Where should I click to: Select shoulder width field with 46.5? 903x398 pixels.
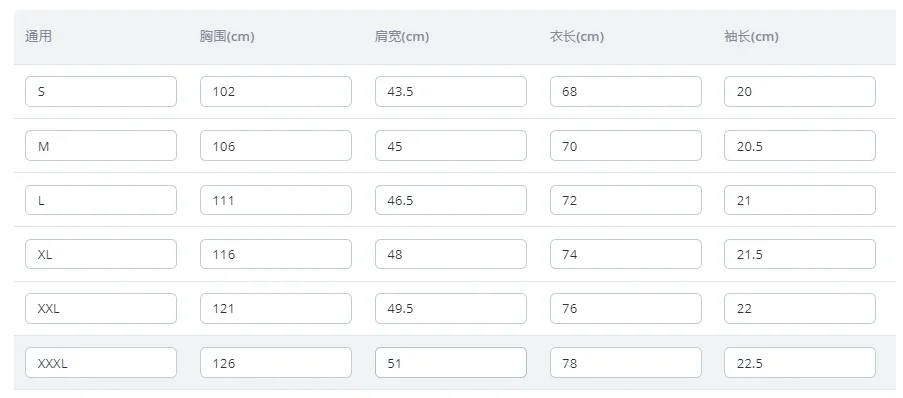click(x=451, y=200)
